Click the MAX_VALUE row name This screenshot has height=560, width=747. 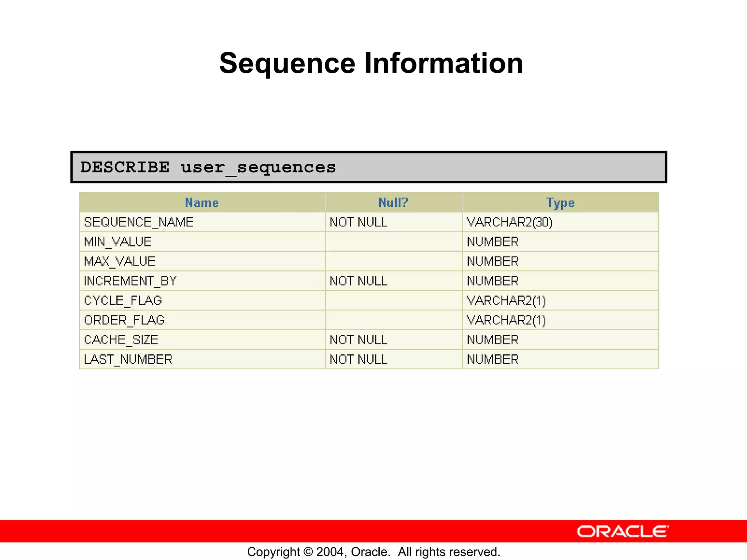coord(120,261)
